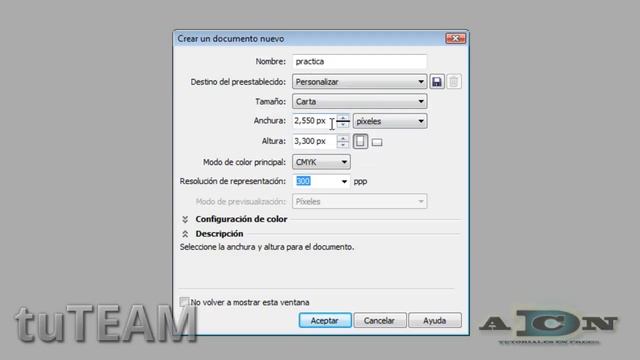The image size is (640, 360).
Task: Open the píxeles units dropdown
Action: pyautogui.click(x=390, y=121)
